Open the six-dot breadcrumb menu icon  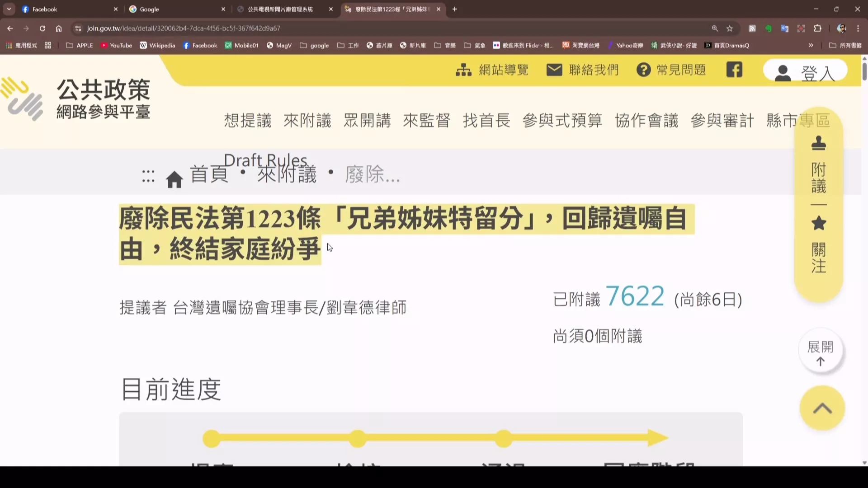tap(148, 176)
